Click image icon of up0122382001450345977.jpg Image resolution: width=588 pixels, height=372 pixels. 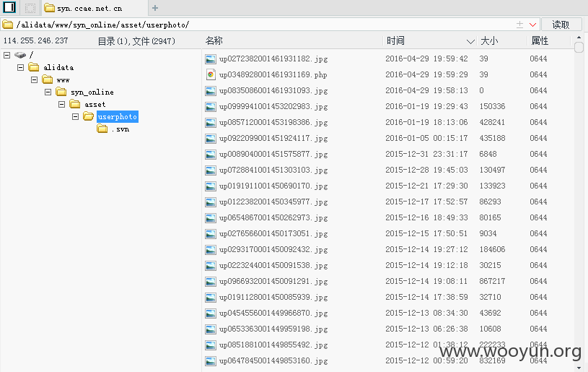pos(211,202)
